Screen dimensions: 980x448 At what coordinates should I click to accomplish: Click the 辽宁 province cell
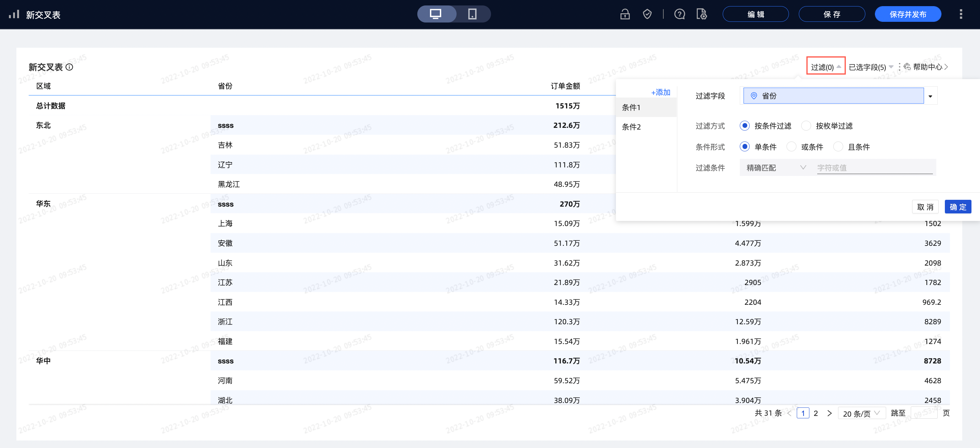(x=225, y=165)
